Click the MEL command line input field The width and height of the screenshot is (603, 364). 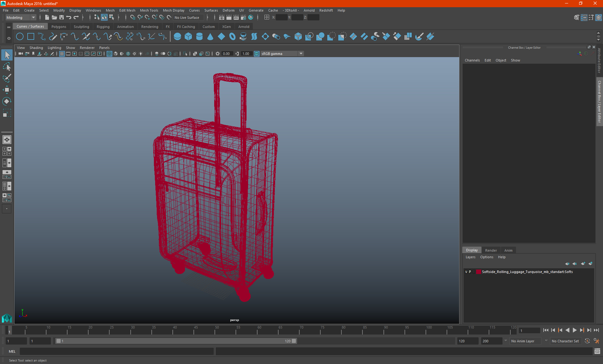[116, 351]
